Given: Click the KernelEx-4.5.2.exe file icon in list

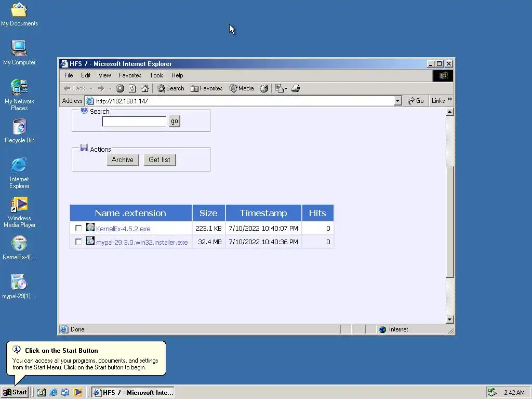Looking at the screenshot, I should tap(90, 228).
